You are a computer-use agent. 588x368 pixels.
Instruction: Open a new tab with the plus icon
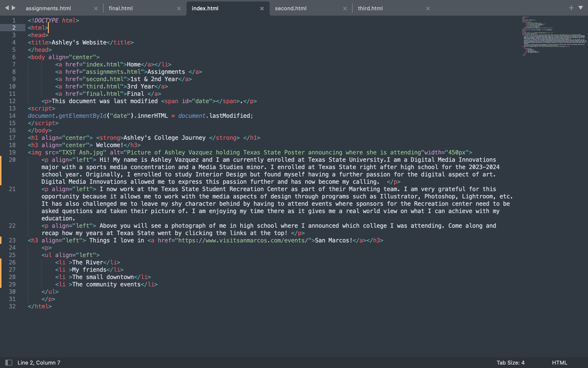[571, 8]
